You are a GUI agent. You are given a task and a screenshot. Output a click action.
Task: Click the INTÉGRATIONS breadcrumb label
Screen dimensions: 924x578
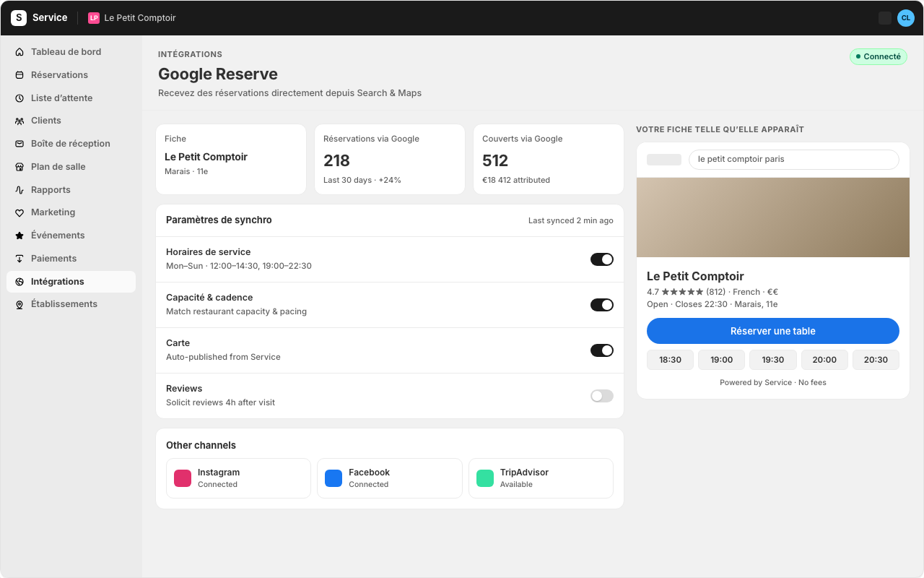[191, 54]
